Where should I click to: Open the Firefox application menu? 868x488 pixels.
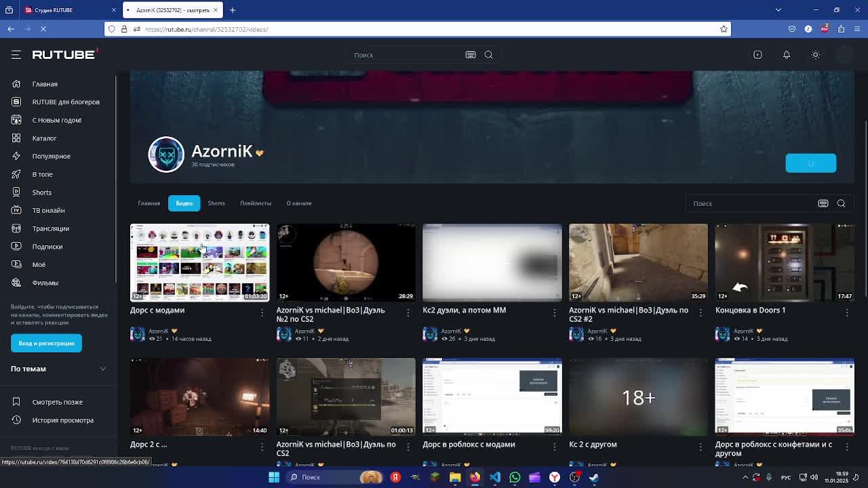858,29
